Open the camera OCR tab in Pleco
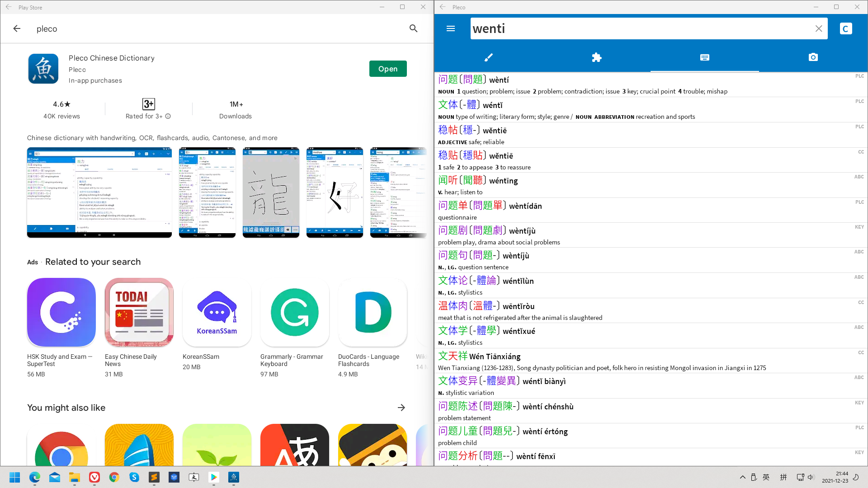The width and height of the screenshot is (868, 488). click(813, 57)
